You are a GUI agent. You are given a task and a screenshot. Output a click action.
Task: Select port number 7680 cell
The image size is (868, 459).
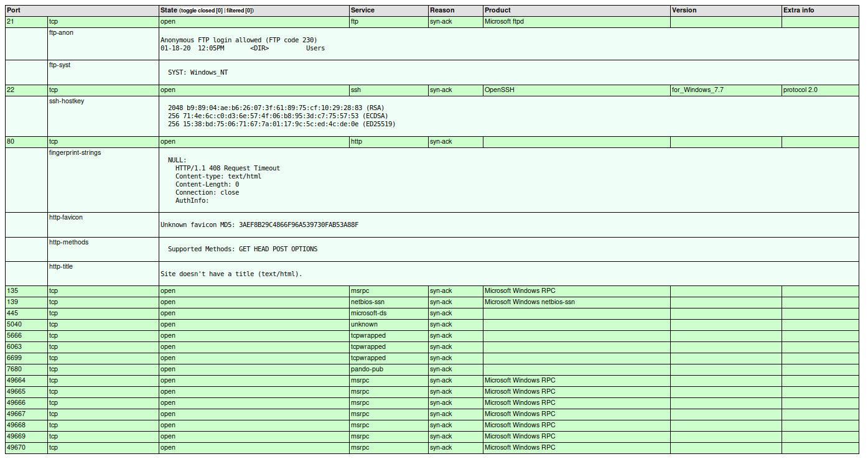pos(26,369)
